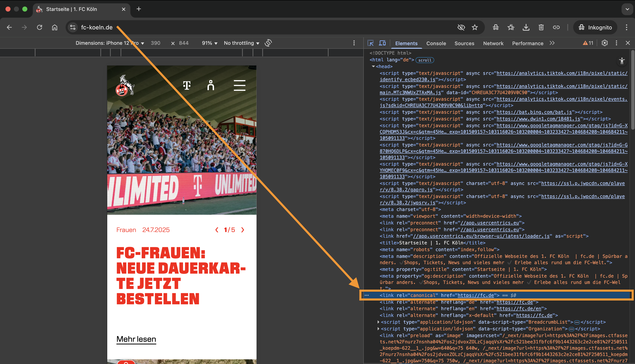
Task: Go to next slide with right chevron
Action: point(242,230)
